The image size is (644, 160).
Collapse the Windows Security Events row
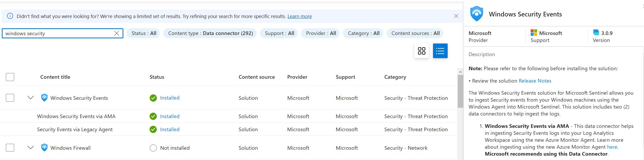click(x=31, y=98)
